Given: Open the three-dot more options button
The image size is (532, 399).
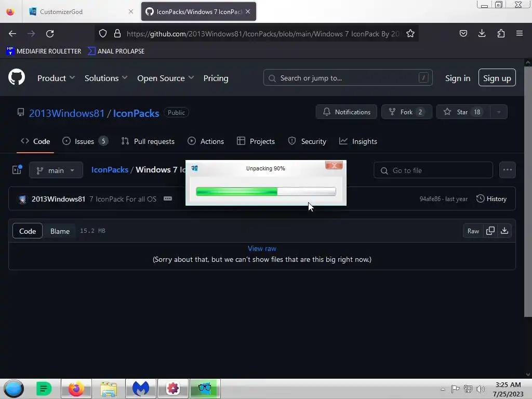Looking at the screenshot, I should [x=507, y=170].
